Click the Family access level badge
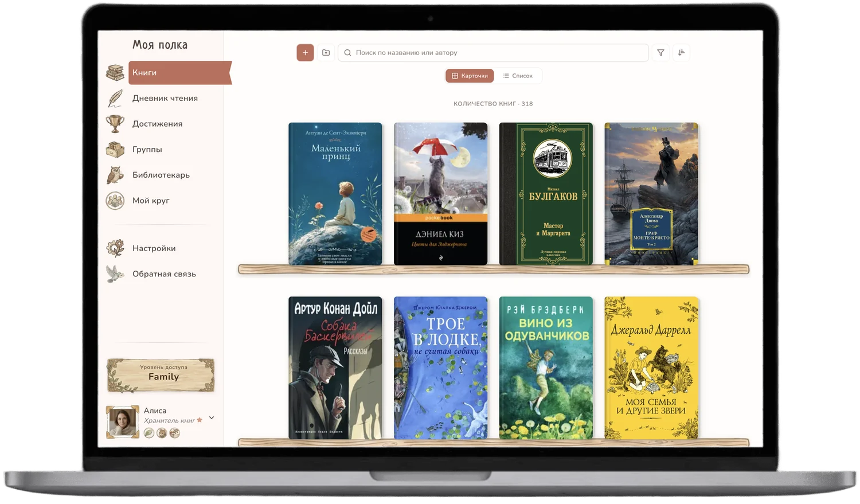 [x=161, y=376]
